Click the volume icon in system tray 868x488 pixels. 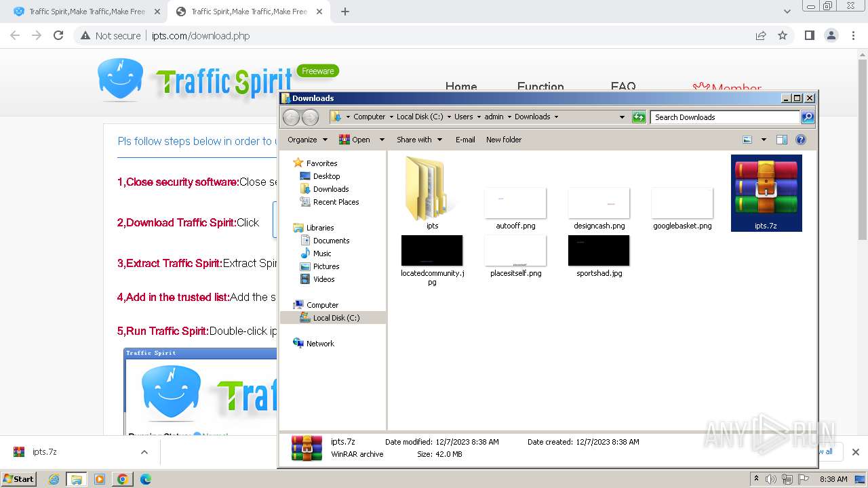pos(771,479)
